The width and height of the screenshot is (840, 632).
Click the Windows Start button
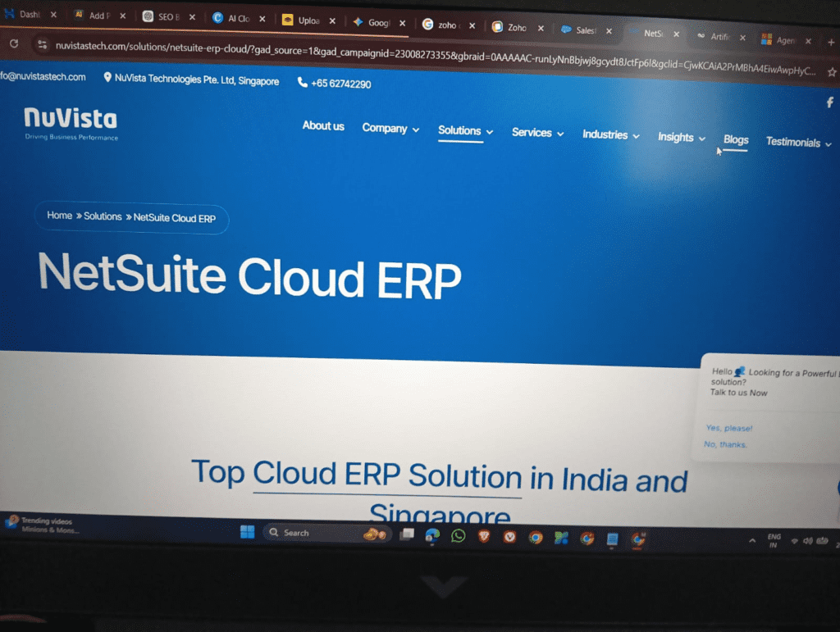click(x=248, y=533)
